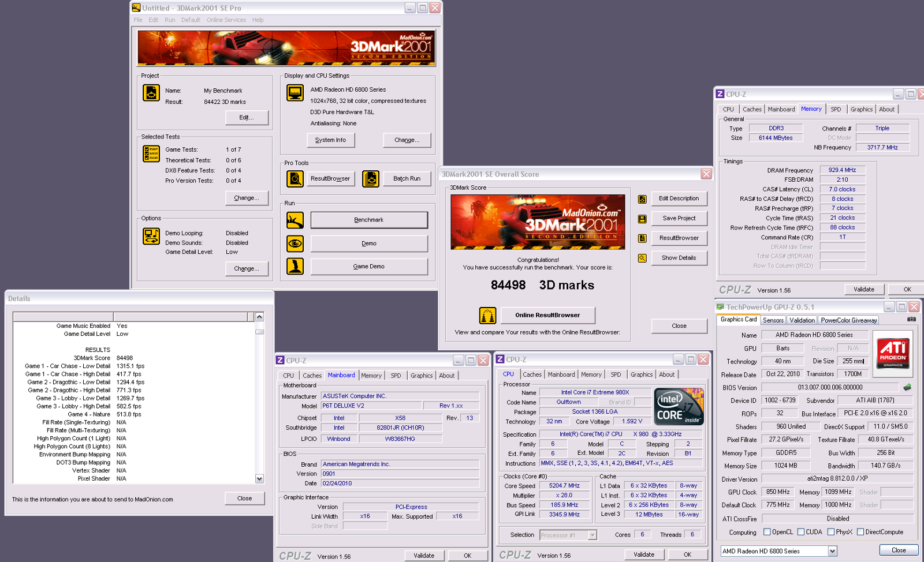Click the Details list scroll down arrow

259,478
